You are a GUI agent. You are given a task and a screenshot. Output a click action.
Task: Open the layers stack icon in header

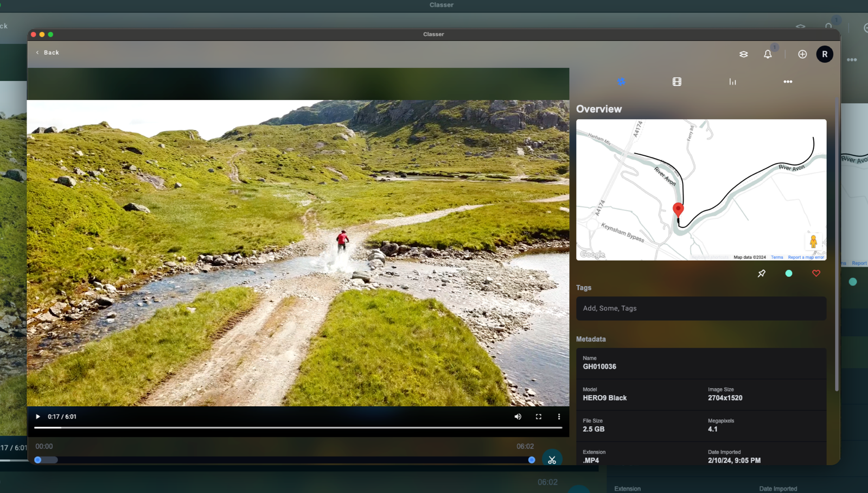click(743, 54)
